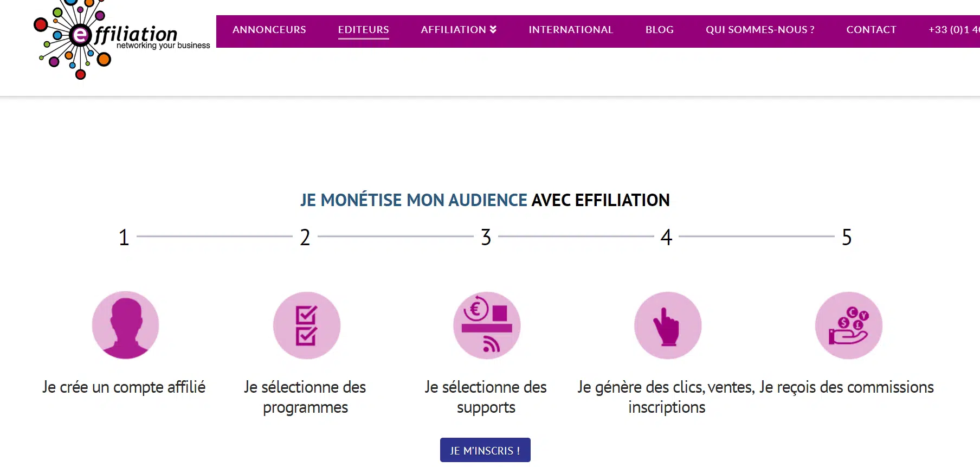Click step number 5
This screenshot has width=980, height=467.
click(847, 237)
